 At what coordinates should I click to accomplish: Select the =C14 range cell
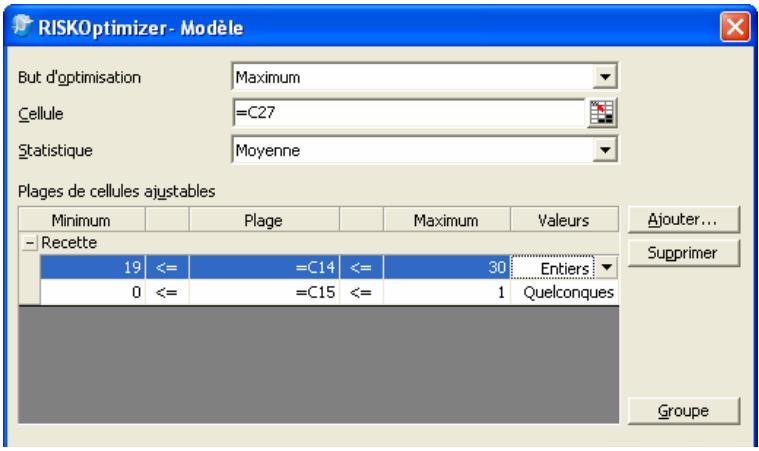point(264,267)
